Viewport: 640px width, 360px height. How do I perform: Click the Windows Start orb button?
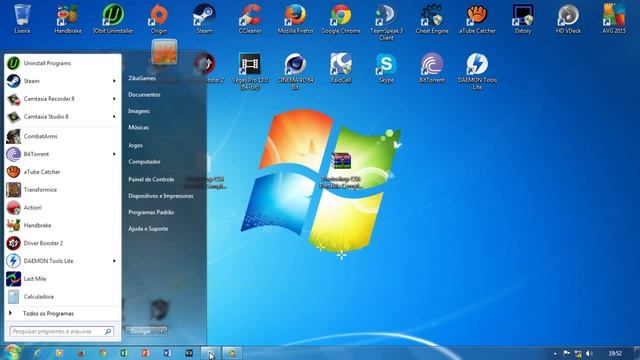[13, 353]
